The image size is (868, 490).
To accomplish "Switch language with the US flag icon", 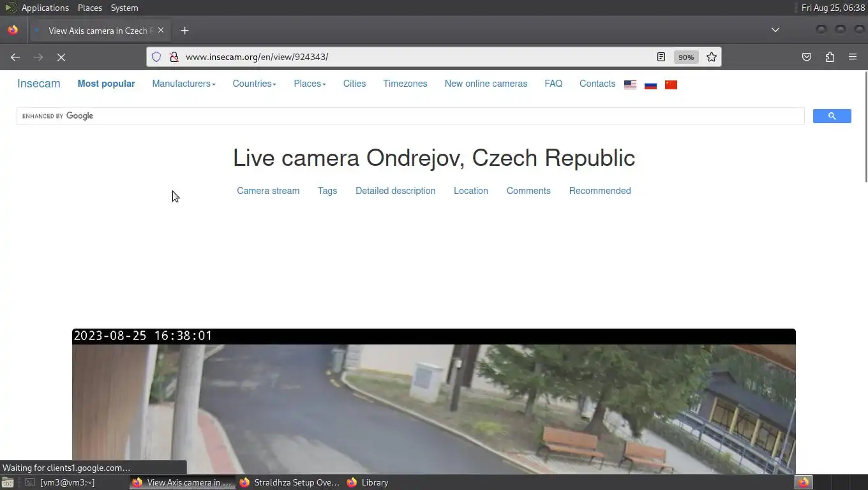I will pos(630,85).
